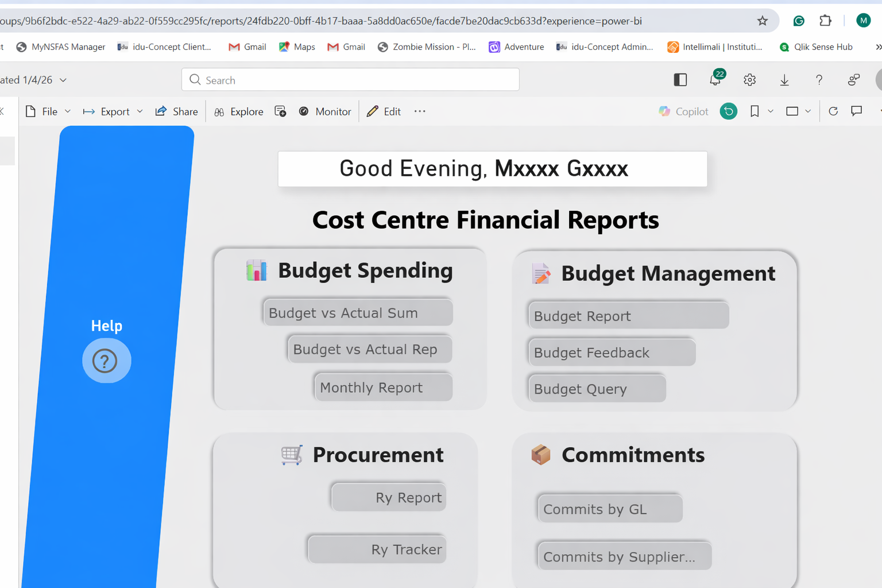
Task: Click the Commits by Supplier button
Action: click(624, 556)
